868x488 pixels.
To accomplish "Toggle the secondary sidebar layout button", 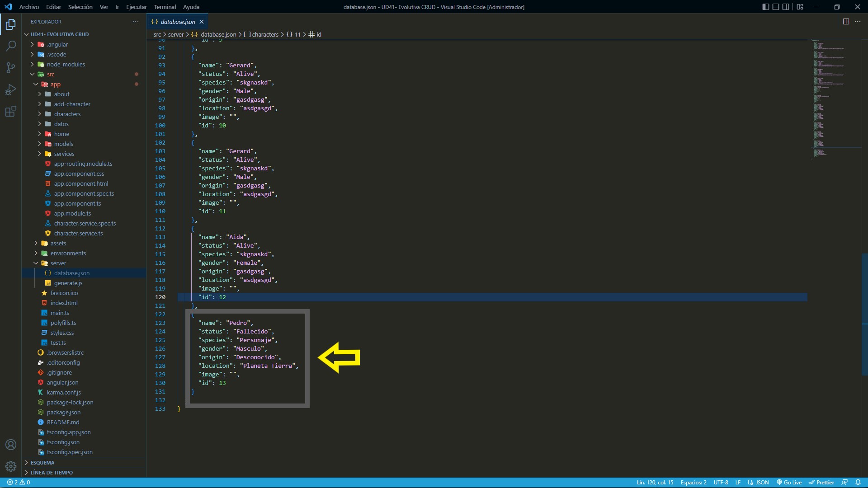I will pos(786,7).
